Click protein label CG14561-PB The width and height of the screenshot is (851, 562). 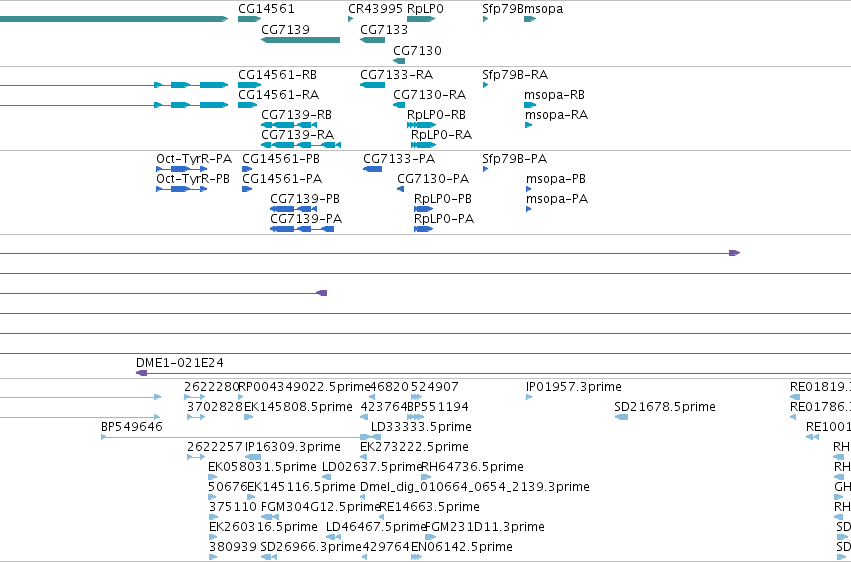click(281, 158)
